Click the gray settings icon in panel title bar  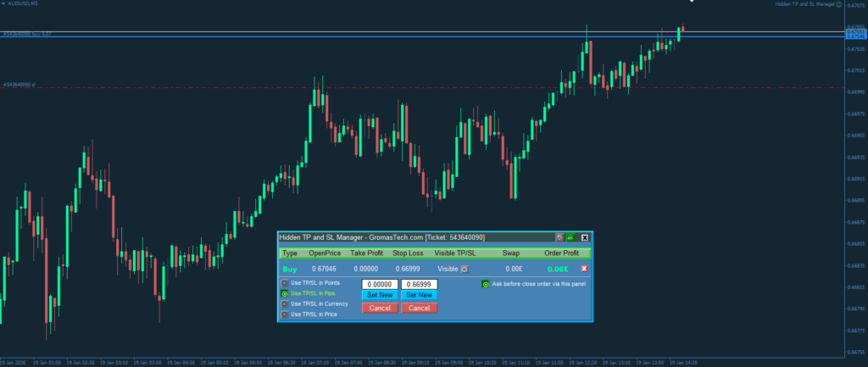coord(559,237)
